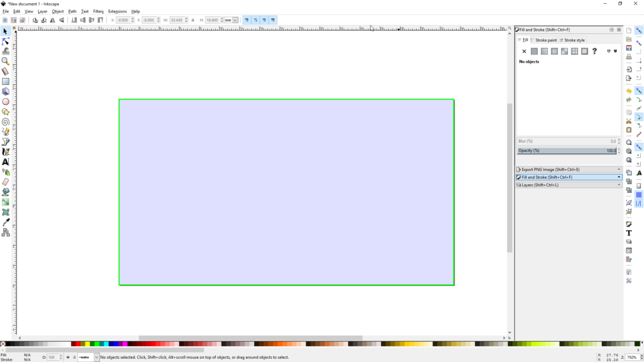Pick the Spiral tool
Screen dimensions: 644x362
5,121
